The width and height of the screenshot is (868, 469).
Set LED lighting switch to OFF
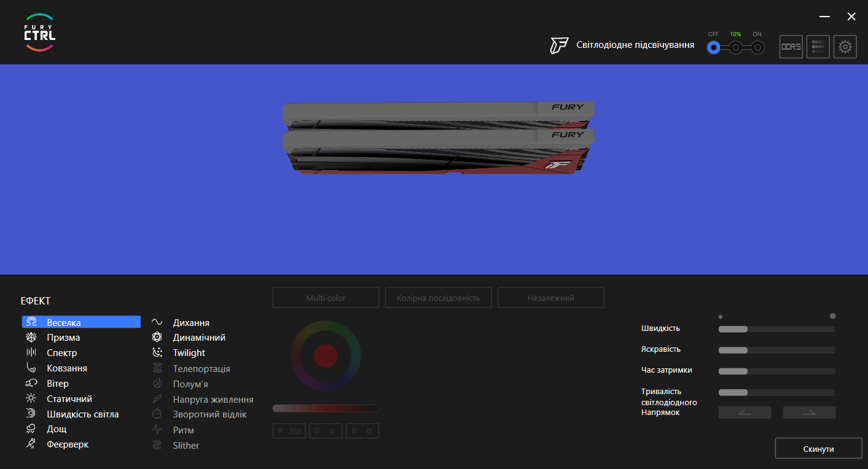(713, 47)
